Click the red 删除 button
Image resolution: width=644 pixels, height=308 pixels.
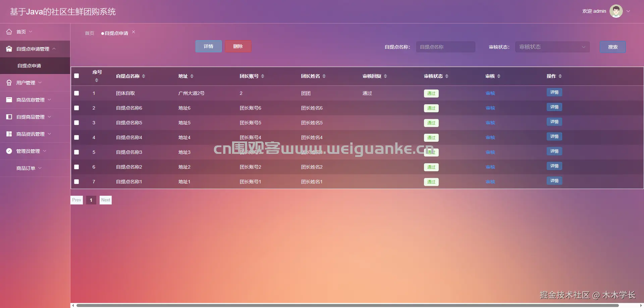coord(238,46)
